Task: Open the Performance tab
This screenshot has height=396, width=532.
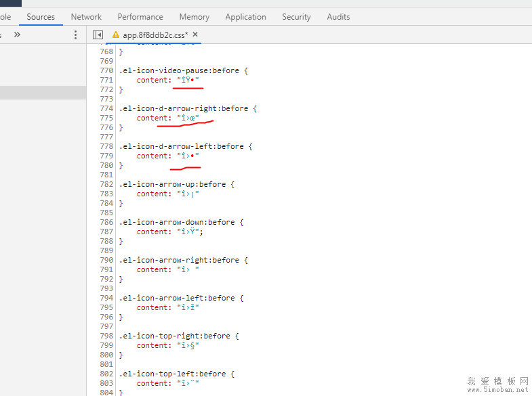Action: 140,17
